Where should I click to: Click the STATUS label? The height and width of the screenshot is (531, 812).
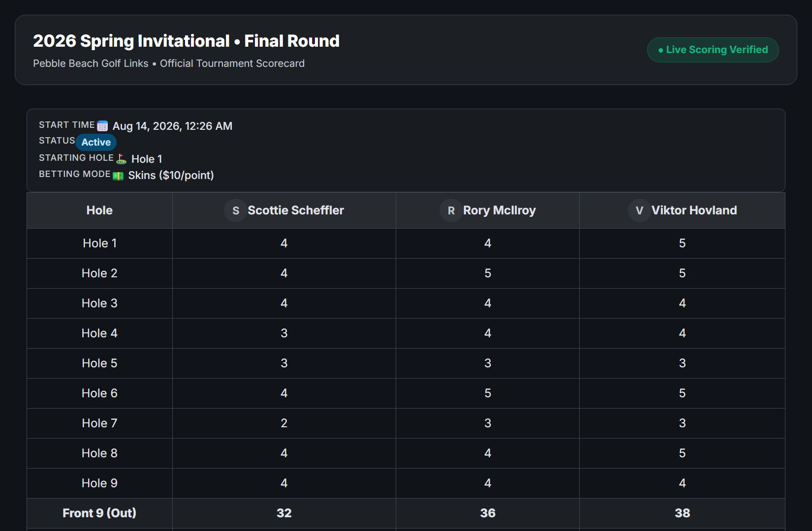coord(57,141)
